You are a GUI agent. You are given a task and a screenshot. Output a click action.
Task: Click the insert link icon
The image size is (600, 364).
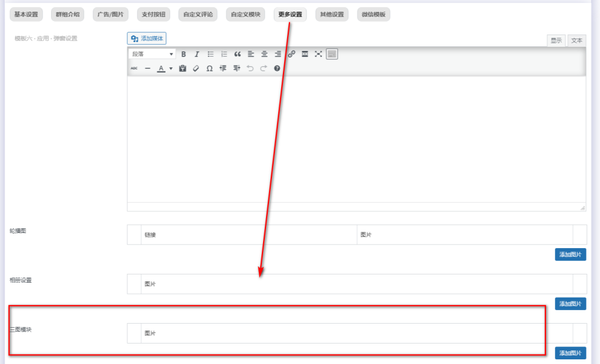(x=291, y=54)
